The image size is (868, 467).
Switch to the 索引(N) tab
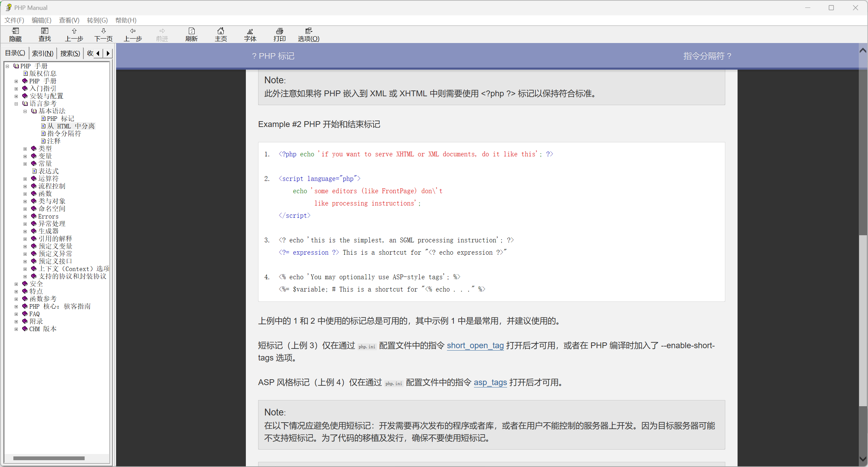(43, 53)
